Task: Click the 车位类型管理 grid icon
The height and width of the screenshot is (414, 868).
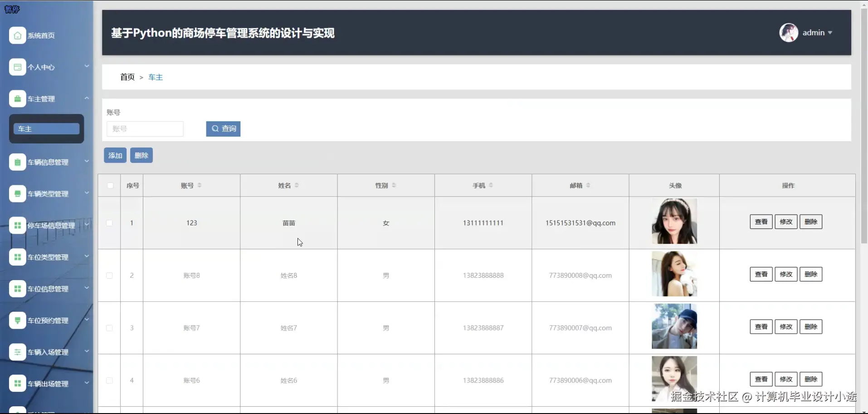Action: point(17,257)
